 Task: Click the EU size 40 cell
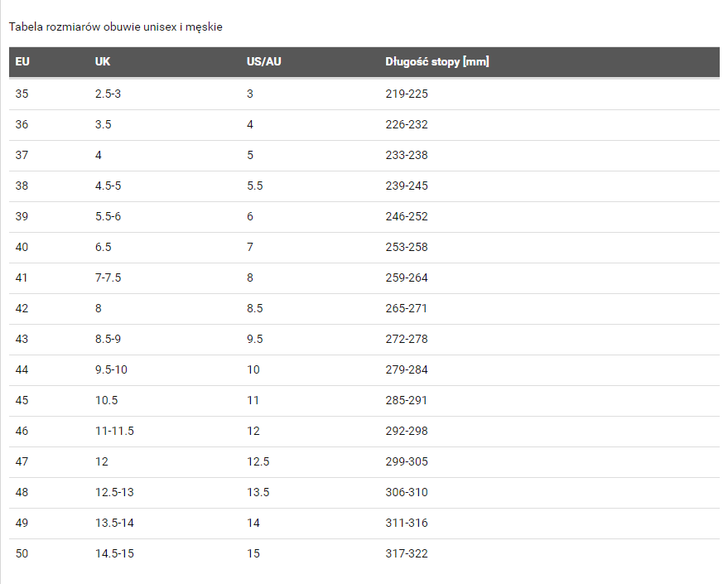coord(22,247)
